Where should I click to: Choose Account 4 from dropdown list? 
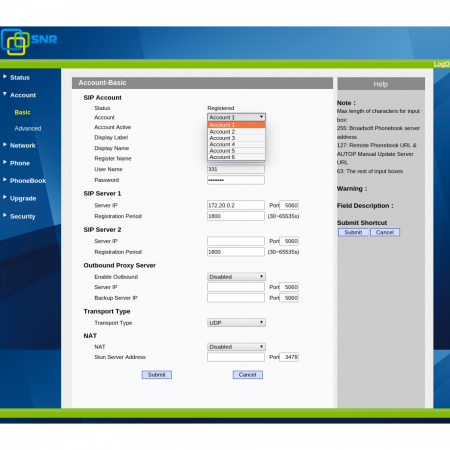(x=236, y=144)
